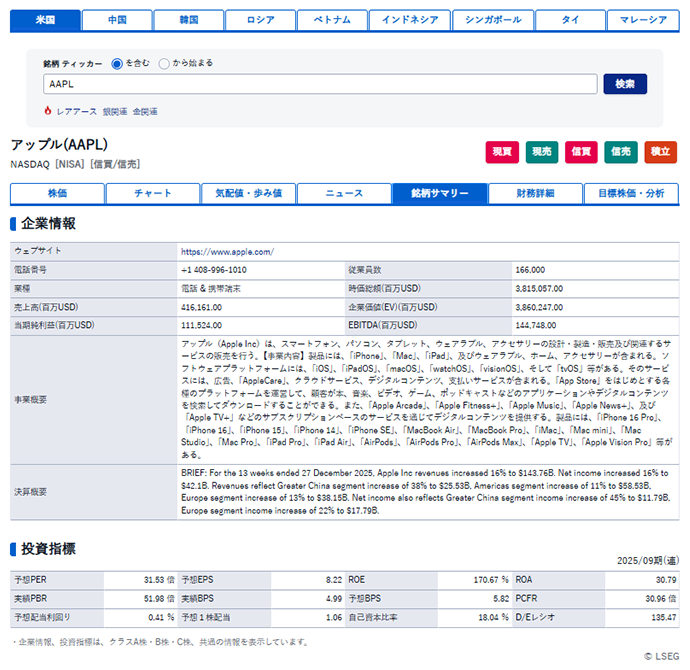The image size is (690, 670).
Task: Click the 予想PER value 31.53 倍
Action: (x=159, y=580)
